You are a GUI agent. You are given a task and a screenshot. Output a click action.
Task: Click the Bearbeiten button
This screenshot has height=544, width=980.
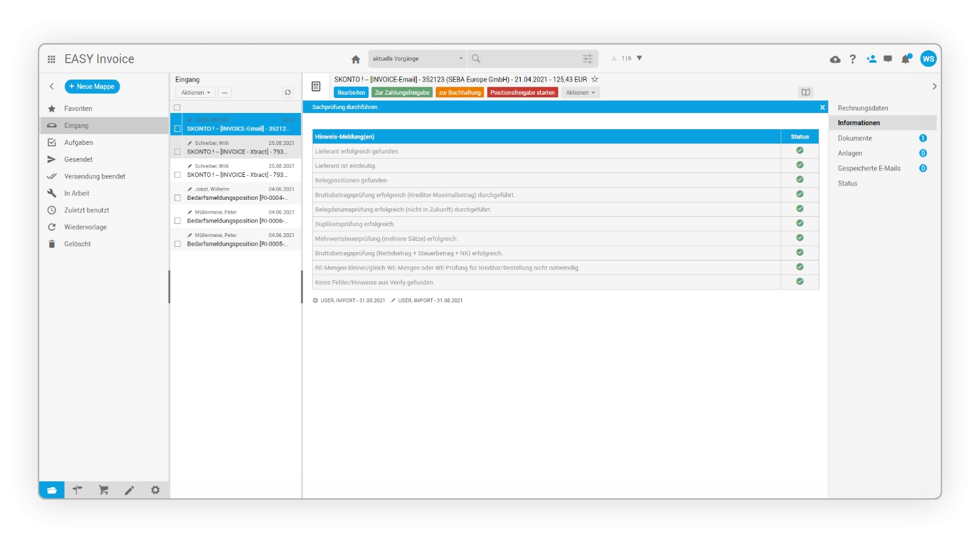(351, 93)
